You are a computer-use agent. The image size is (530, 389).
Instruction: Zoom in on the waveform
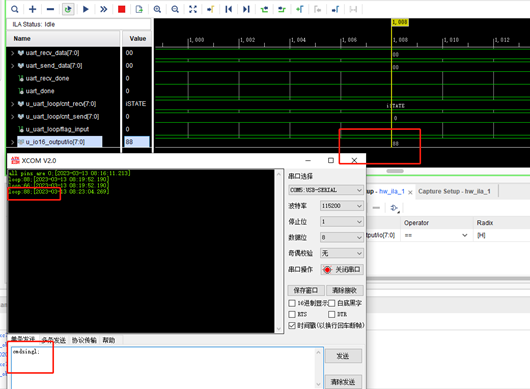157,9
